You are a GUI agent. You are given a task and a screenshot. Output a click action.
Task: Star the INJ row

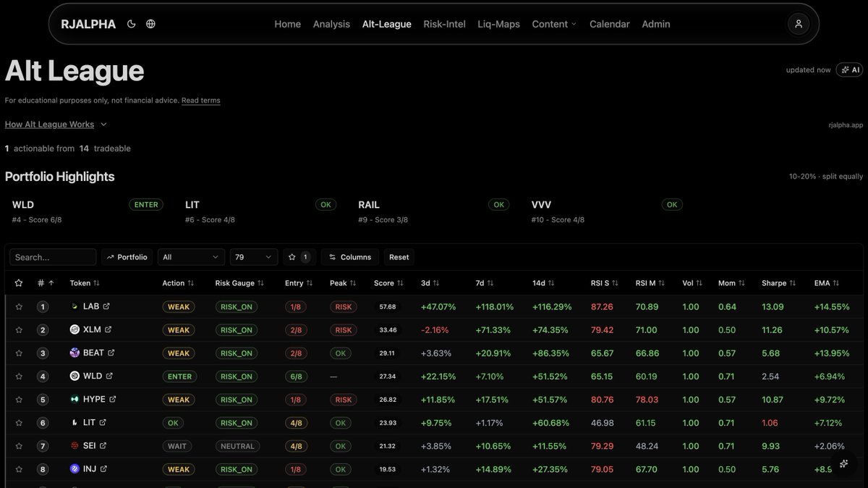(19, 469)
